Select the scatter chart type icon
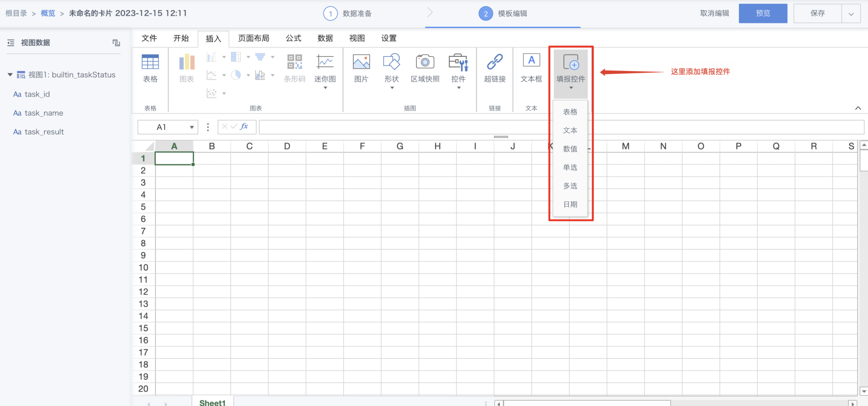This screenshot has height=406, width=868. tap(212, 93)
